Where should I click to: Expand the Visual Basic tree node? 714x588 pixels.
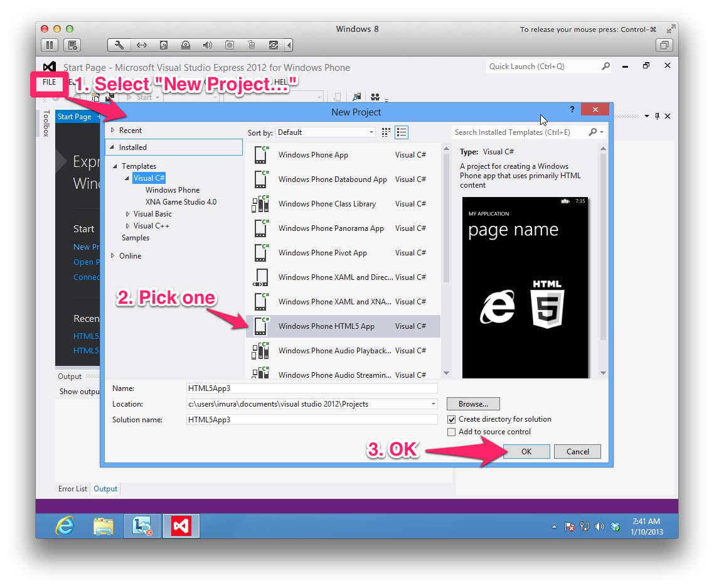pyautogui.click(x=128, y=214)
